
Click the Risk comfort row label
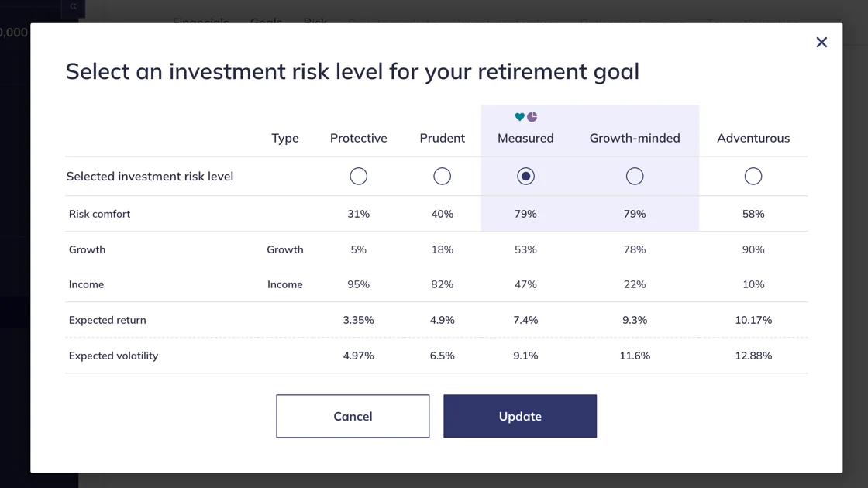[x=100, y=214]
